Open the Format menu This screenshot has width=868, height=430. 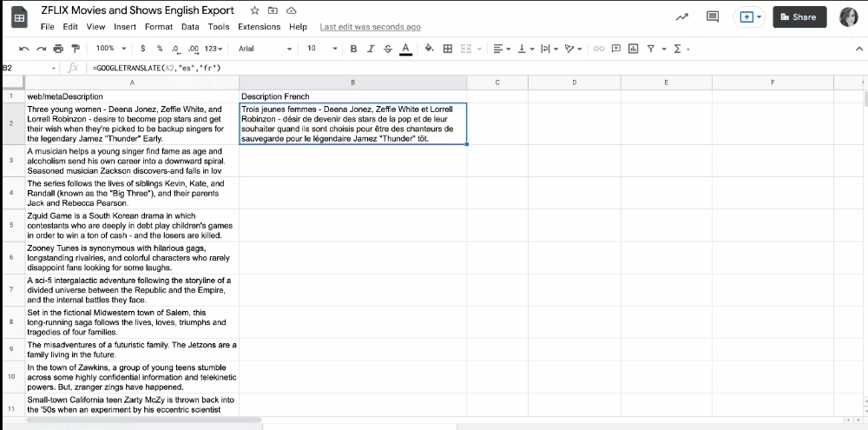[x=159, y=27]
